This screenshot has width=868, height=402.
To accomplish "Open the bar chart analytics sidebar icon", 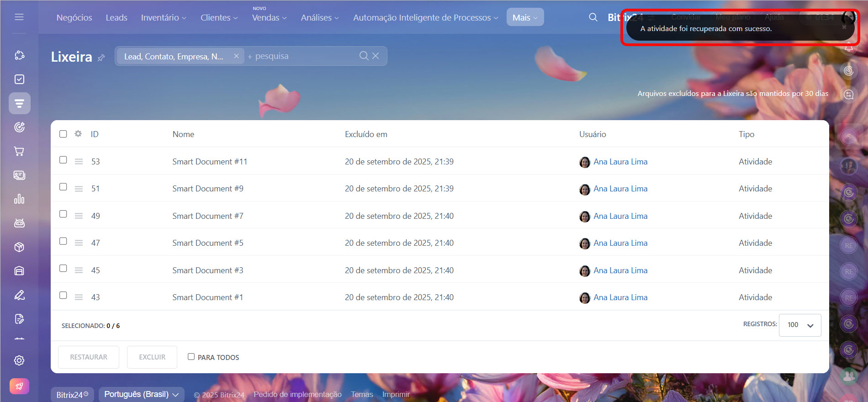I will 19,199.
